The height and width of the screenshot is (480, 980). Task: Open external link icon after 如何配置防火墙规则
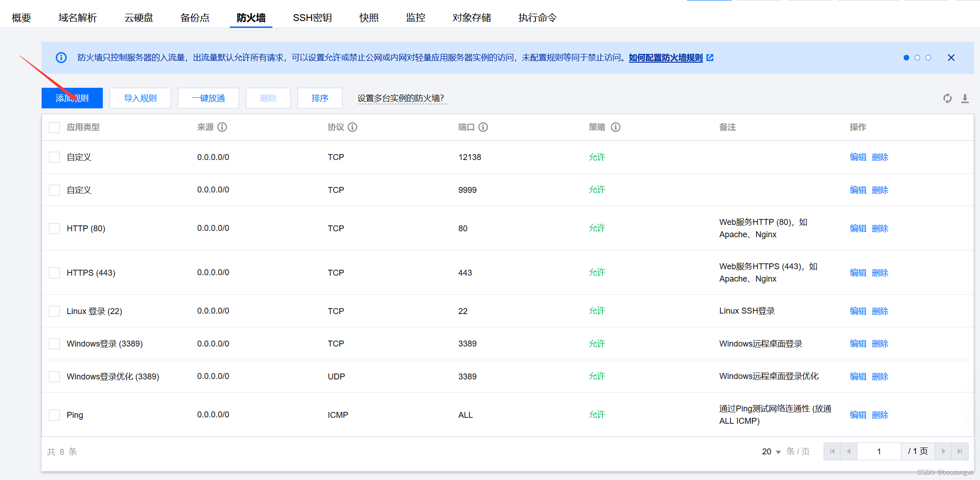tap(710, 58)
